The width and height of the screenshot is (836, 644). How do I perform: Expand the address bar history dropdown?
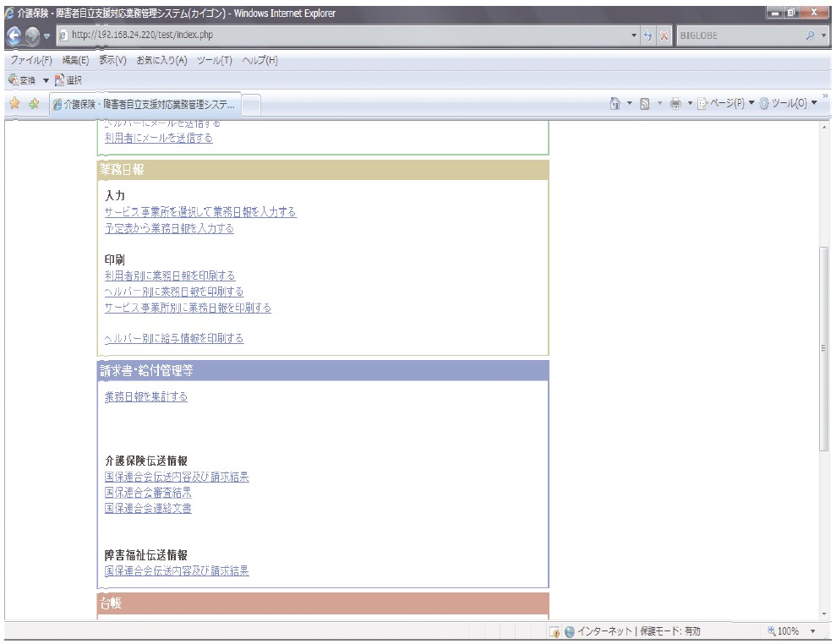click(x=634, y=35)
